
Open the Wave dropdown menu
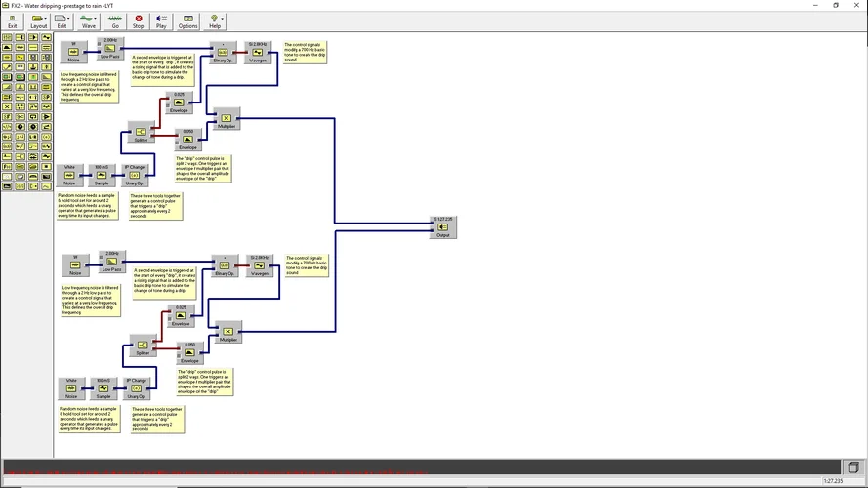89,20
